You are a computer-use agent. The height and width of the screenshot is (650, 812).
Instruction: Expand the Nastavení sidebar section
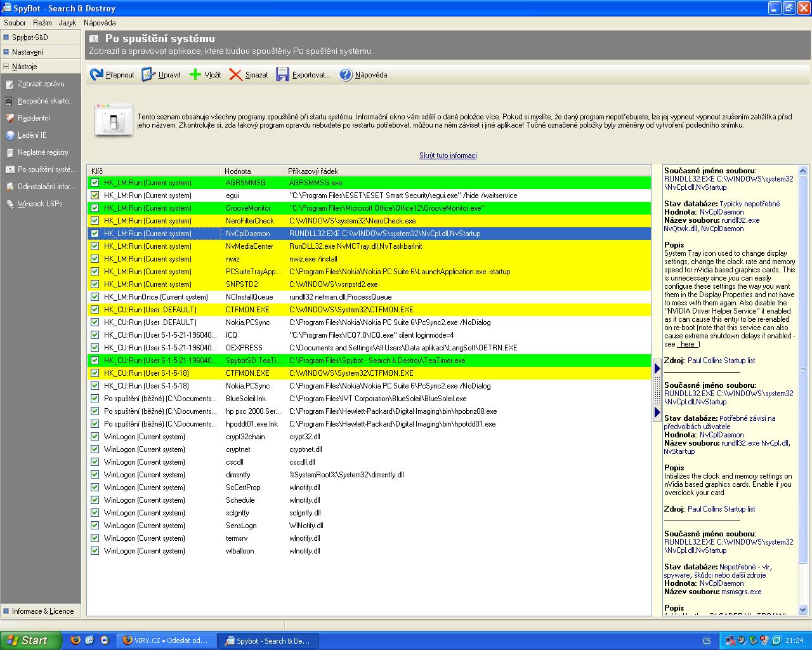coord(6,52)
